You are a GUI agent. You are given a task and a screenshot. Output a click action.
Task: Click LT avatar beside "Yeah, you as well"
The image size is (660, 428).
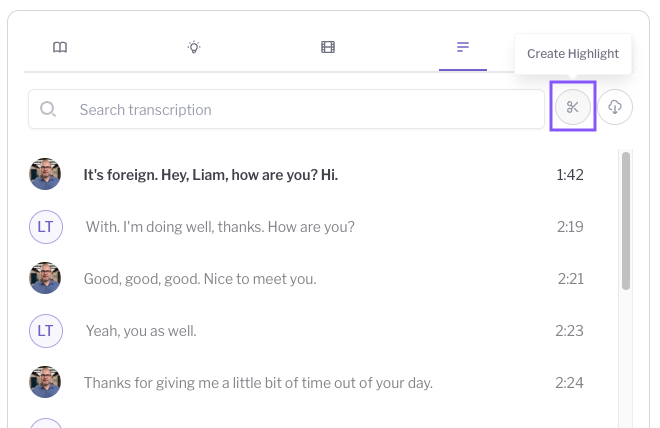(45, 331)
